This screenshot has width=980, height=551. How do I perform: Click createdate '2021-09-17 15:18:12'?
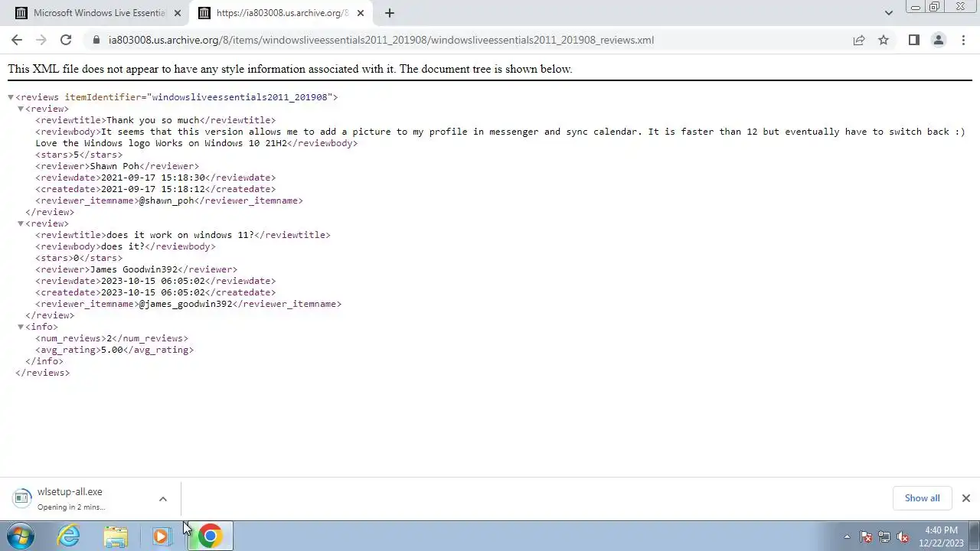153,189
